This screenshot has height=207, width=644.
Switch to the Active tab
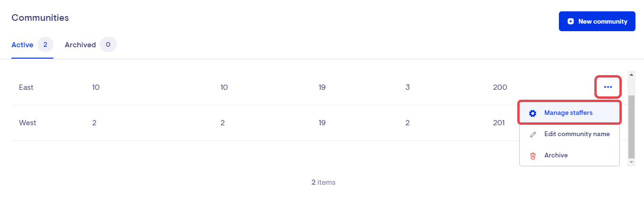click(22, 45)
